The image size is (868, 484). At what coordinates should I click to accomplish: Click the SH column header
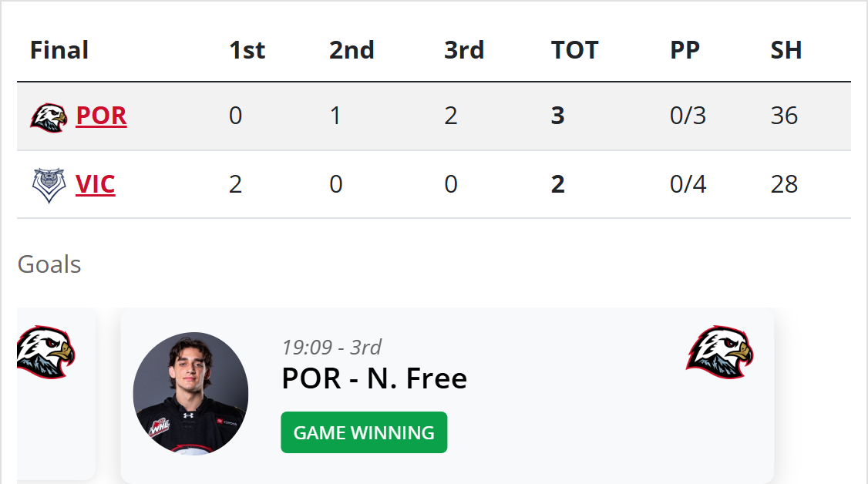pos(786,50)
